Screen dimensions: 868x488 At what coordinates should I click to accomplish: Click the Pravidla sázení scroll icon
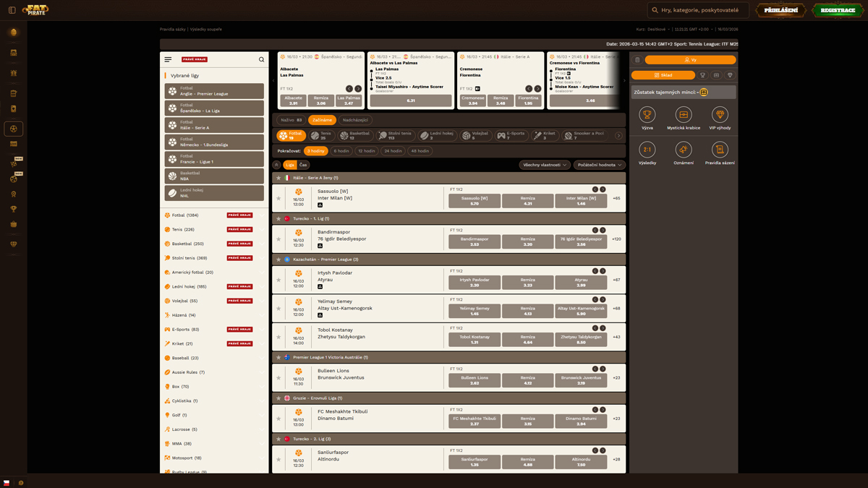[x=720, y=150]
